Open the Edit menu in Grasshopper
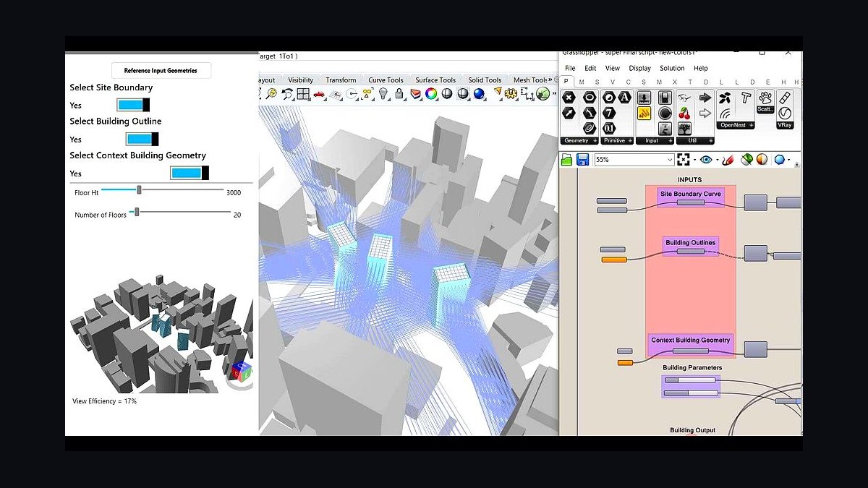Viewport: 868px width, 488px height. (590, 68)
